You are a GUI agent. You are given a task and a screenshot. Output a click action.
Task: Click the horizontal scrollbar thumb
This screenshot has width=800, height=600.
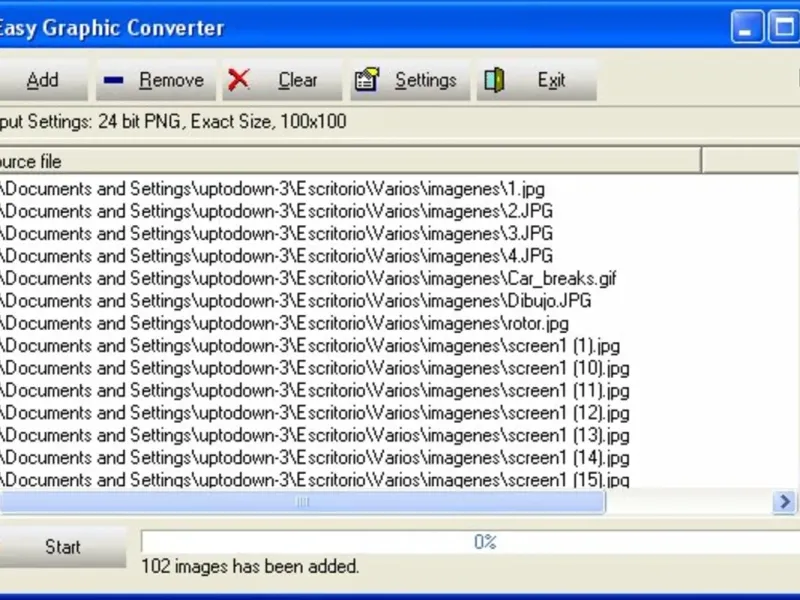click(x=303, y=502)
